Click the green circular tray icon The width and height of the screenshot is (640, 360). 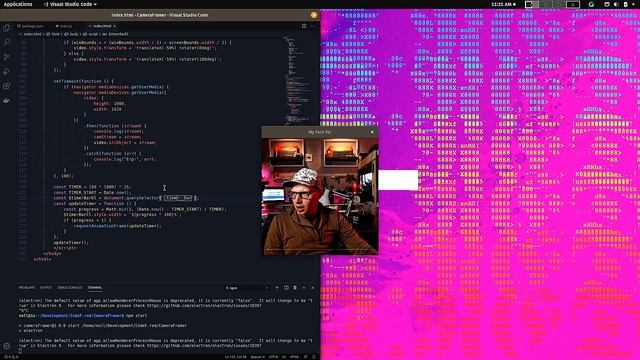pos(591,4)
